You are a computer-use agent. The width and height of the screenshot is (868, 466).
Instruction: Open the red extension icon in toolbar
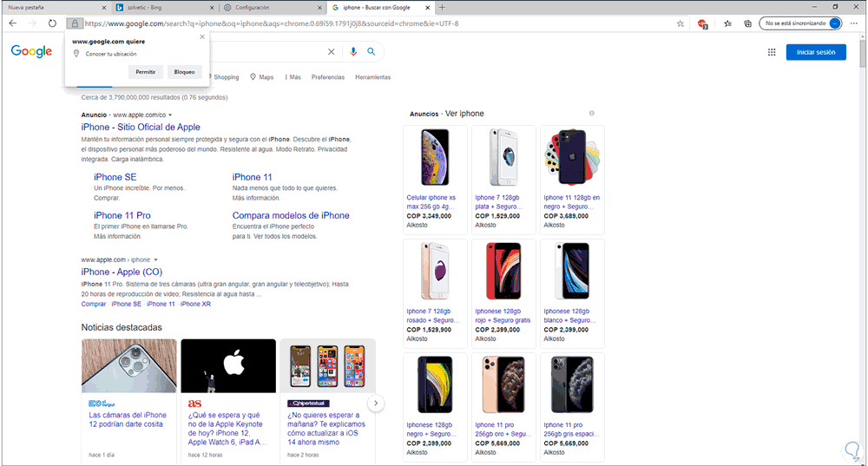click(x=703, y=23)
